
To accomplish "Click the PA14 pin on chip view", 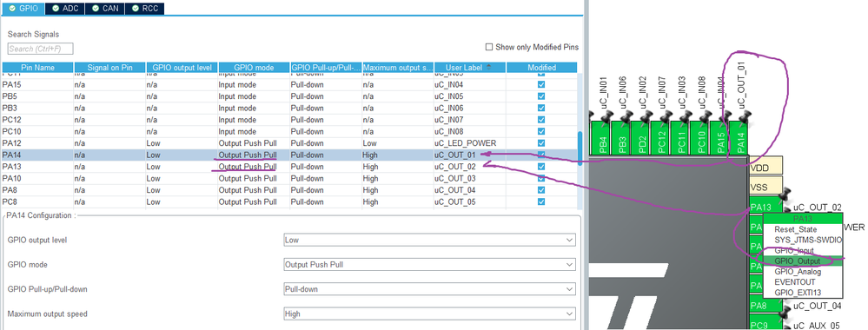I will 739,139.
